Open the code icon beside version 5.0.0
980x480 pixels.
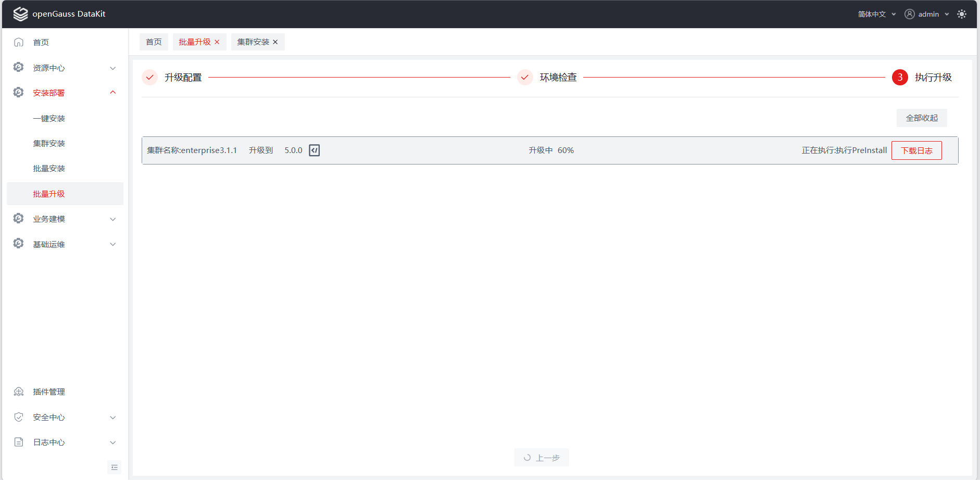click(x=315, y=150)
